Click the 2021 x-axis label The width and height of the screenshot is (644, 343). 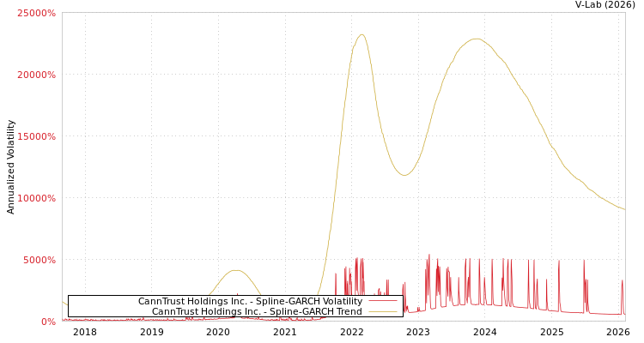pos(285,332)
